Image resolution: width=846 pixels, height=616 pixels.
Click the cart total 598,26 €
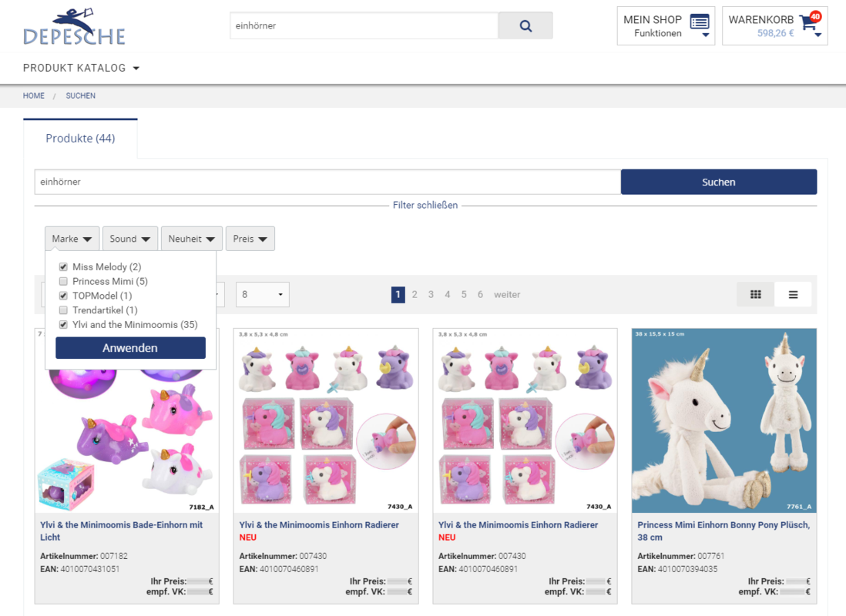pos(775,33)
